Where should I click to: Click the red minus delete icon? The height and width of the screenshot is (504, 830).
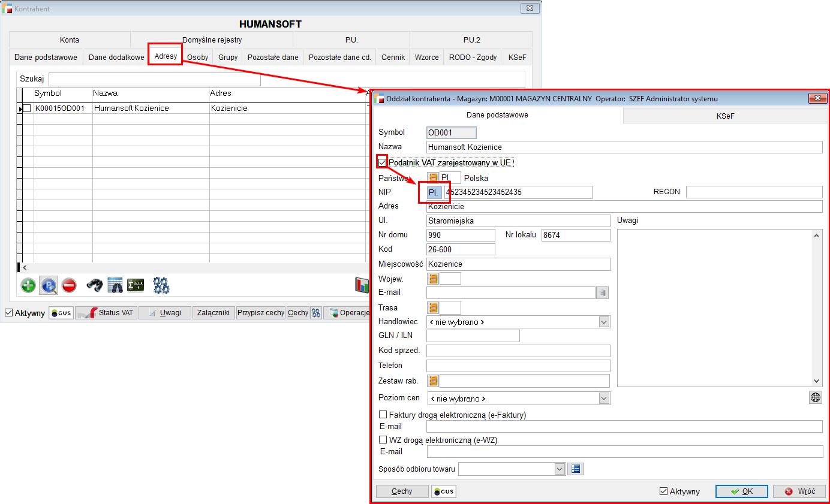click(69, 285)
